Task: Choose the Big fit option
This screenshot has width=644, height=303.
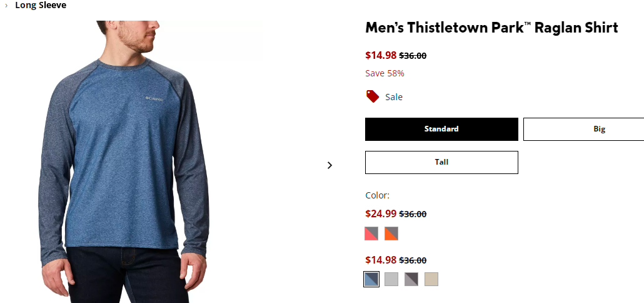Action: tap(583, 129)
